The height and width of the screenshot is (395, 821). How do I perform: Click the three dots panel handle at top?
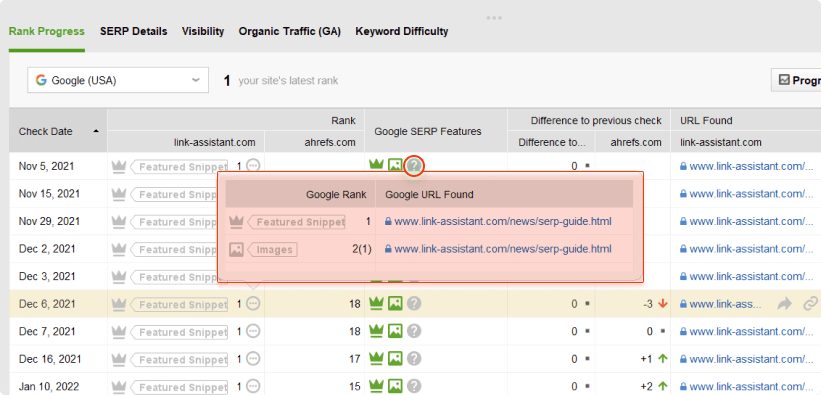coord(494,18)
